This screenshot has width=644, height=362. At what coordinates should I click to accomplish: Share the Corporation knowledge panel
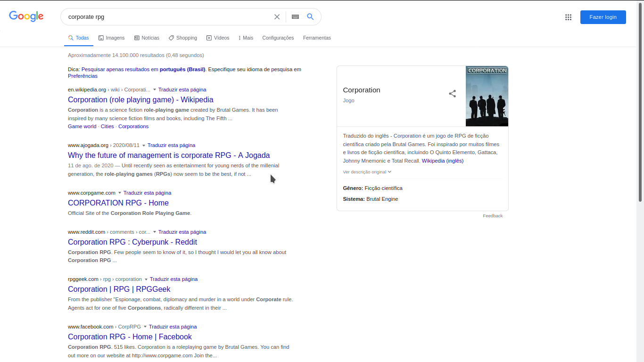tap(452, 94)
